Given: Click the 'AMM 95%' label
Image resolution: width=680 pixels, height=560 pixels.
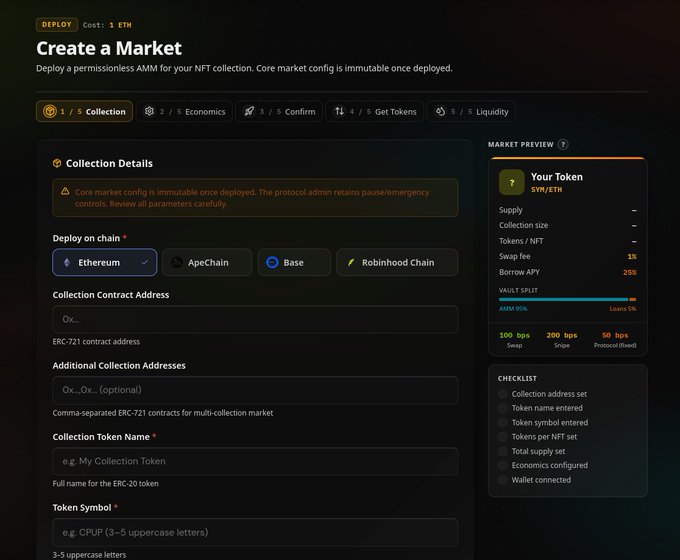Looking at the screenshot, I should pyautogui.click(x=513, y=309).
